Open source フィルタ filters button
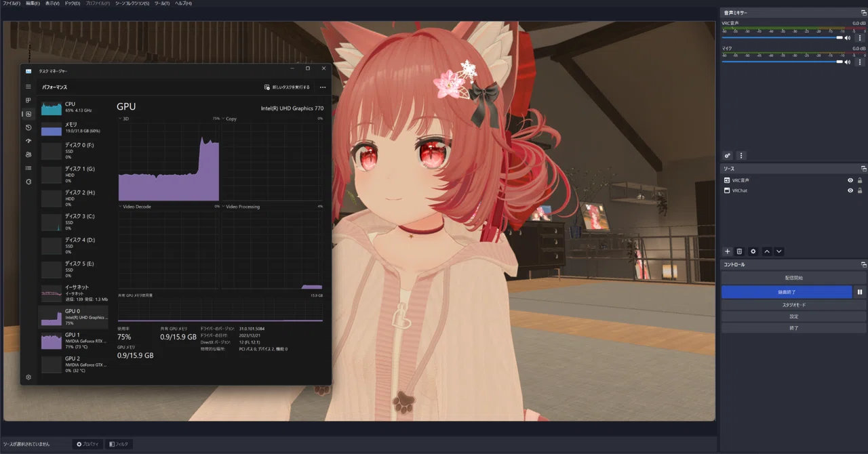 (x=119, y=444)
